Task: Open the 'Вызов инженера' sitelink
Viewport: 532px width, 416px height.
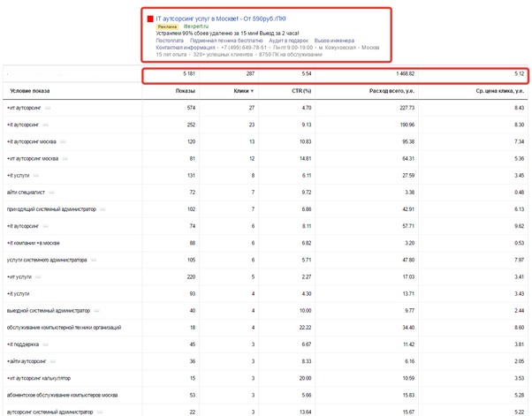Action: coord(334,41)
